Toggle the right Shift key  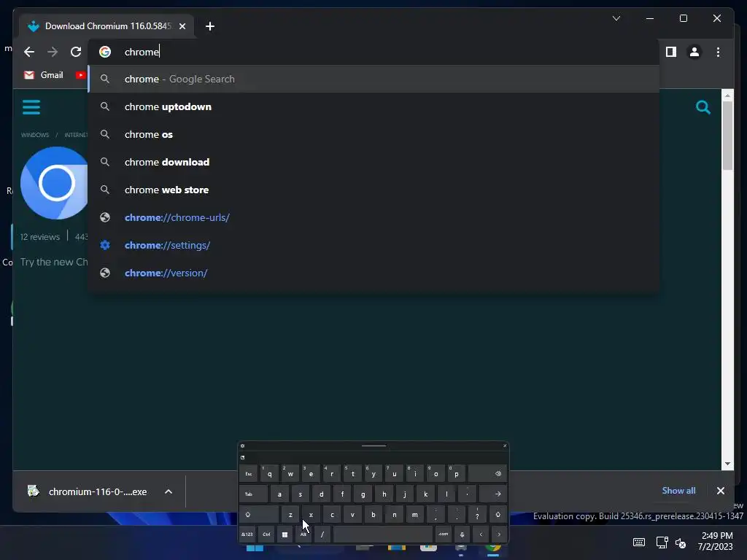coord(498,514)
